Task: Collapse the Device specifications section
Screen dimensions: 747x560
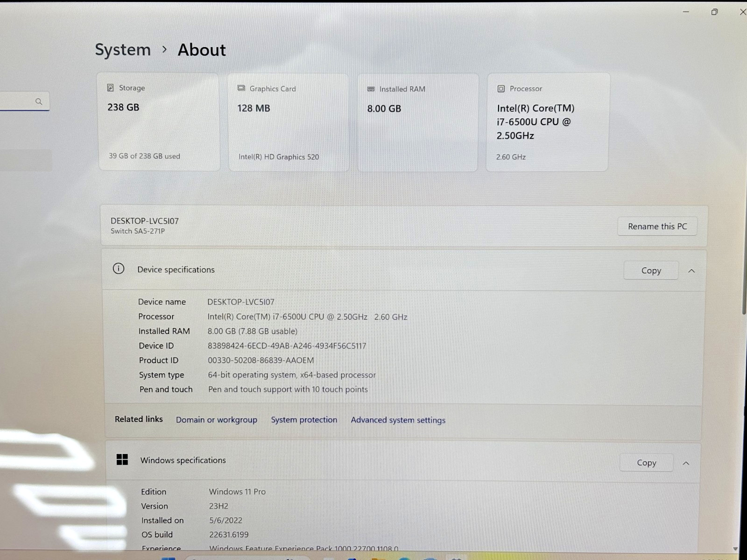Action: 691,271
